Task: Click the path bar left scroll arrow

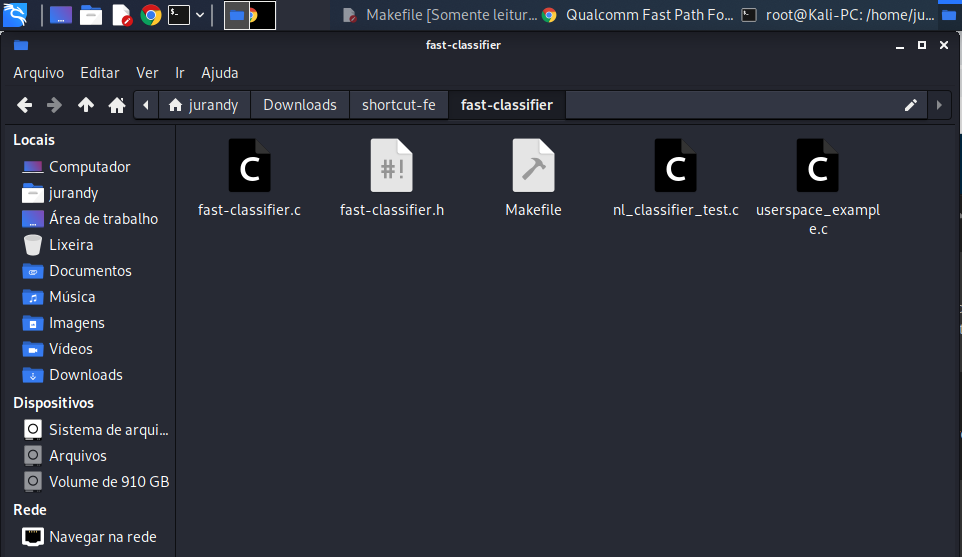Action: [146, 105]
